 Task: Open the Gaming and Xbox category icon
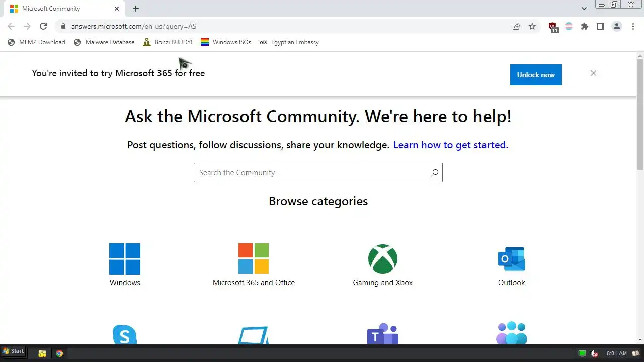click(x=383, y=259)
